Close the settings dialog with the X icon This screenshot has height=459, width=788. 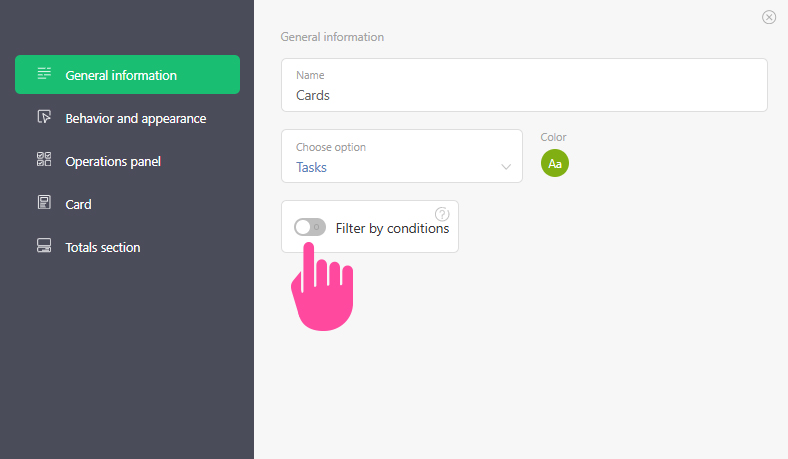click(769, 17)
